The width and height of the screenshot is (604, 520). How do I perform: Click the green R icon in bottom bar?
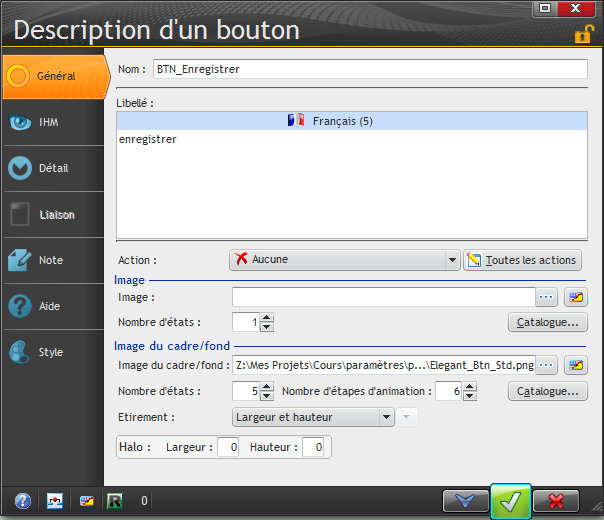115,501
